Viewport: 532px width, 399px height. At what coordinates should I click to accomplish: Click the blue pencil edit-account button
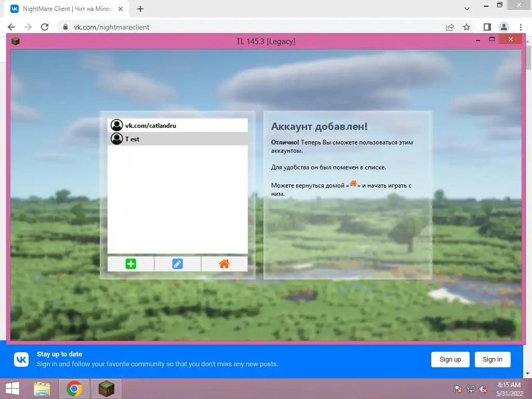(178, 264)
